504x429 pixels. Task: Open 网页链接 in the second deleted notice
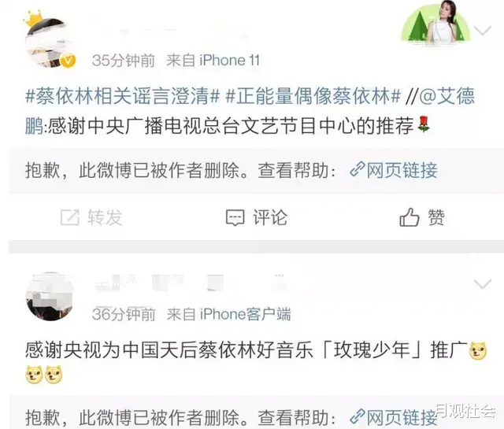tap(394, 416)
